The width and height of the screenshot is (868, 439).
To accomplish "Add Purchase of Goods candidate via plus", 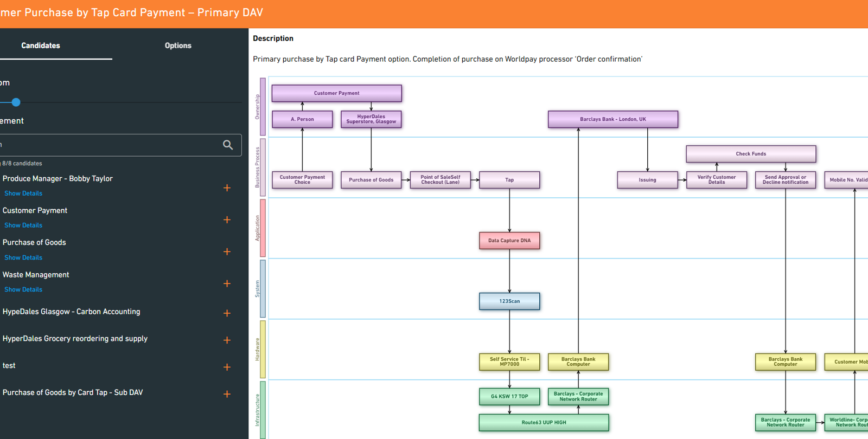I will tap(227, 252).
